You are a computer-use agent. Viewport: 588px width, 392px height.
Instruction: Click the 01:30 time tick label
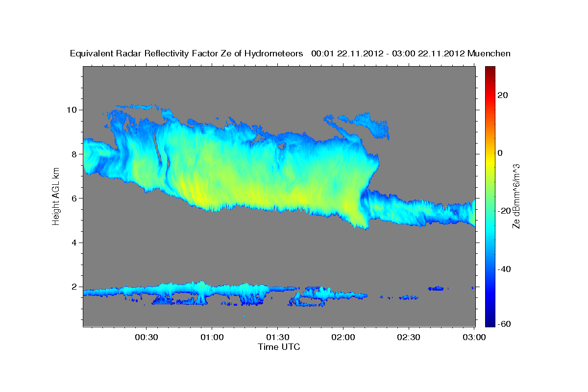pyautogui.click(x=277, y=337)
